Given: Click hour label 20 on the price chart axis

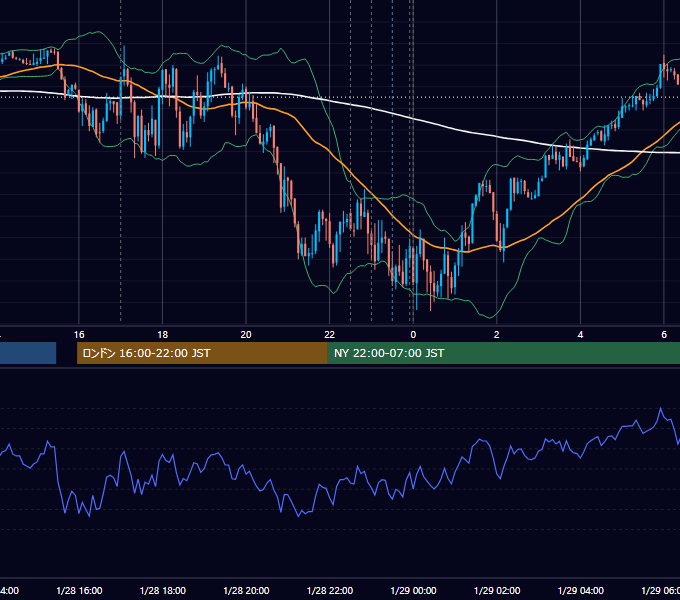Looking at the screenshot, I should (x=246, y=334).
